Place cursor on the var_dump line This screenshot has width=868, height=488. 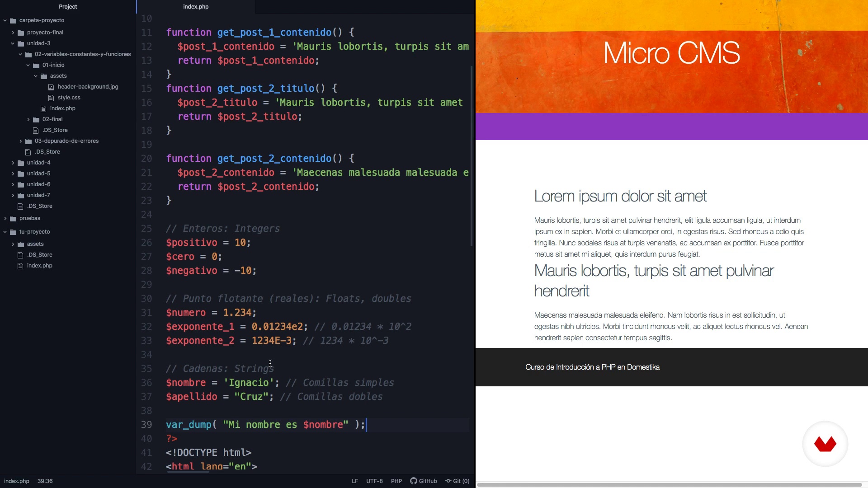coord(266,424)
